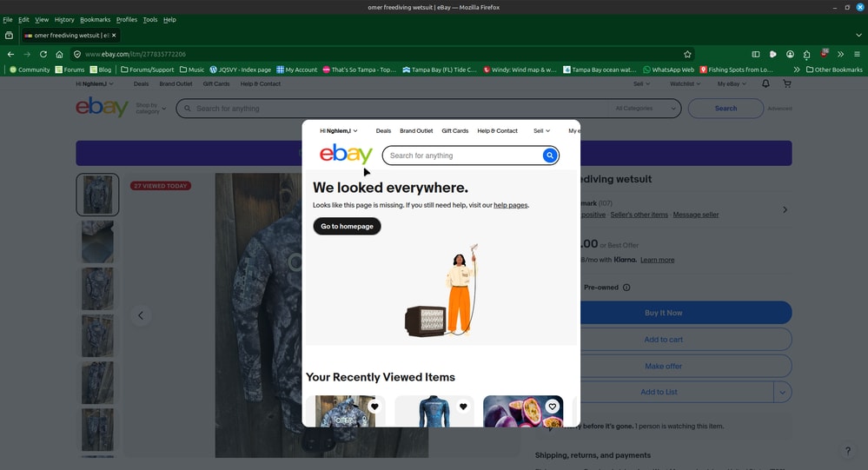This screenshot has width=868, height=470.
Task: Click the eBay logo in popup
Action: tap(346, 154)
